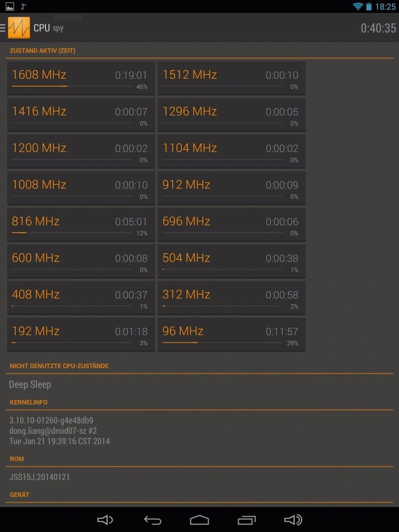
Task: Tap the Deep Sleep unused state entry
Action: pos(30,384)
